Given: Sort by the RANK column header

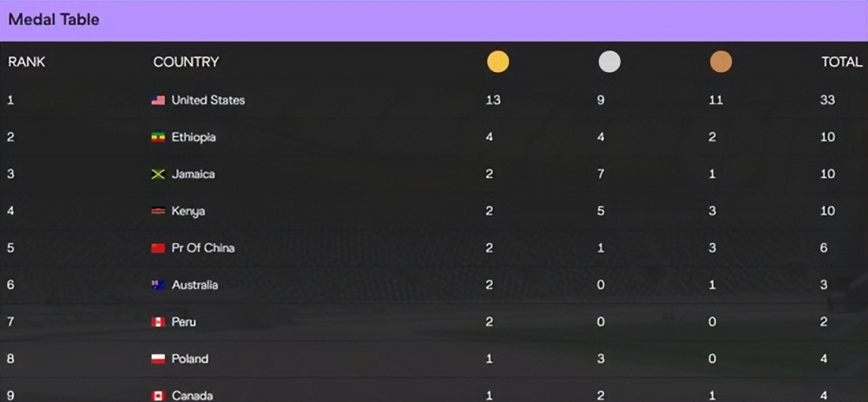Looking at the screenshot, I should 27,62.
